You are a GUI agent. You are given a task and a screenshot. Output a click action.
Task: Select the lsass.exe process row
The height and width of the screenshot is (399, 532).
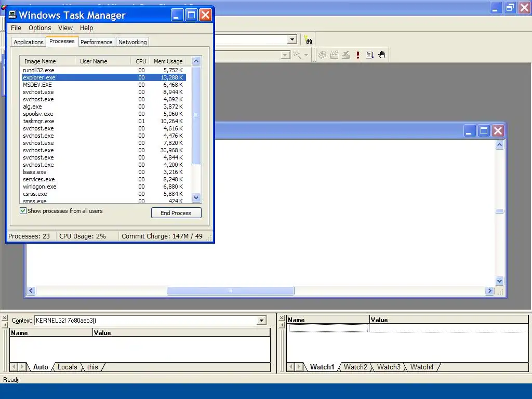pyautogui.click(x=104, y=172)
